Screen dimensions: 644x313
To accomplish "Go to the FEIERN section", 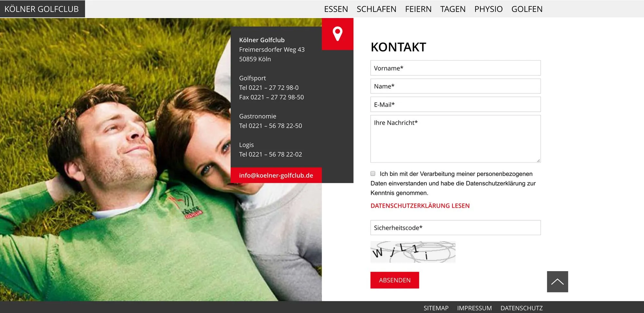I will (418, 9).
